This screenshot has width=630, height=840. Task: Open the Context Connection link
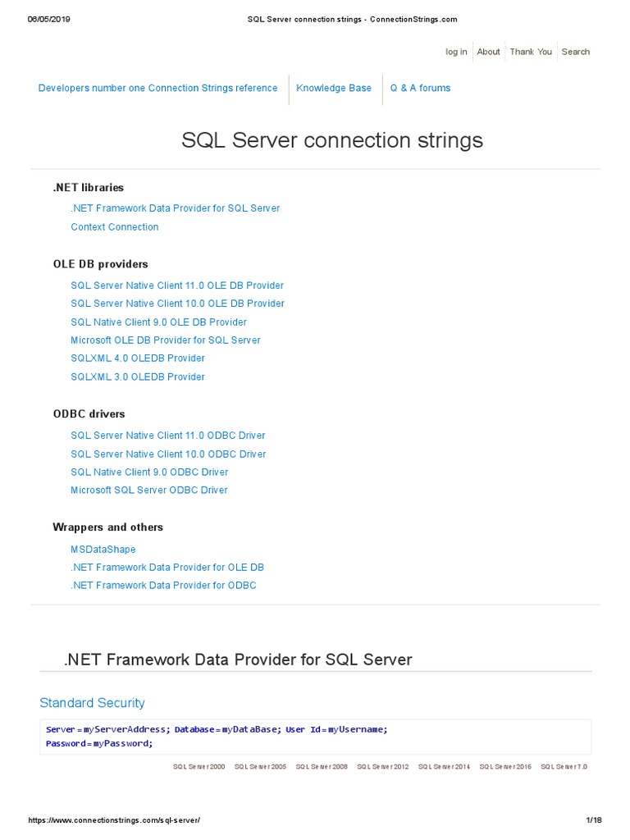115,227
